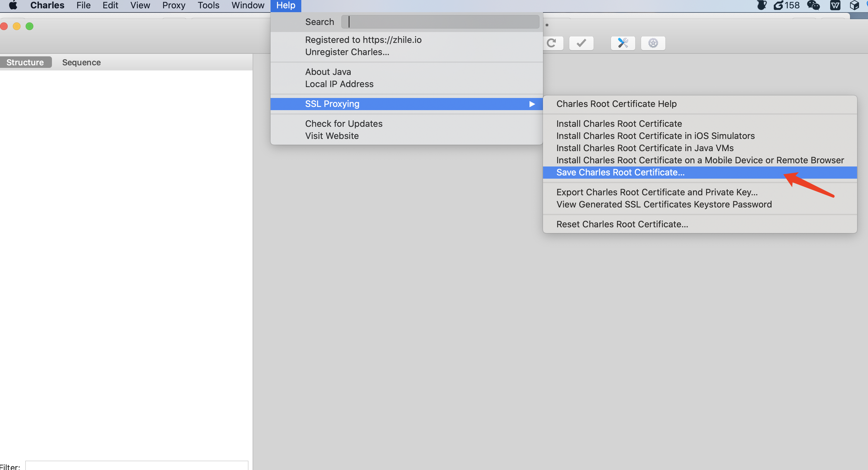This screenshot has width=868, height=470.
Task: Click the WPS menu bar icon
Action: click(835, 5)
